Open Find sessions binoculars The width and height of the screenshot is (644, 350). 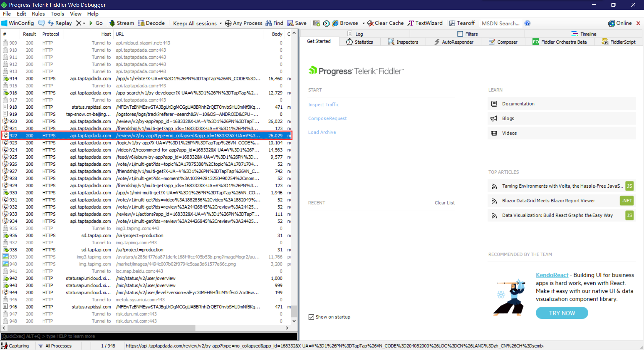pos(274,23)
